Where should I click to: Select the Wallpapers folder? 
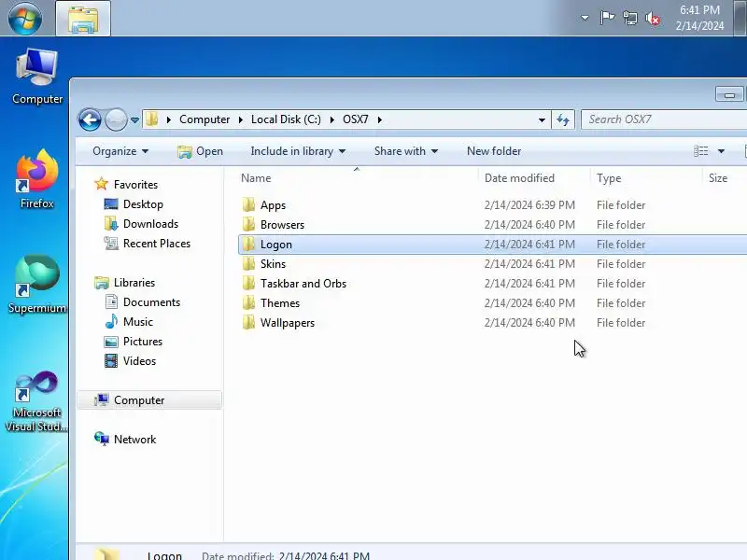(x=288, y=323)
